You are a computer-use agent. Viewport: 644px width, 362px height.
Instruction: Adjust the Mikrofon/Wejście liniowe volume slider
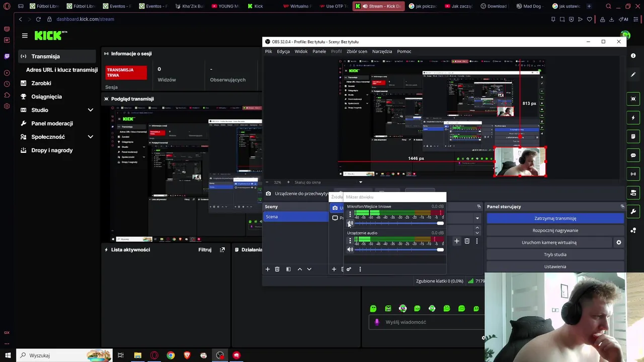click(399, 223)
